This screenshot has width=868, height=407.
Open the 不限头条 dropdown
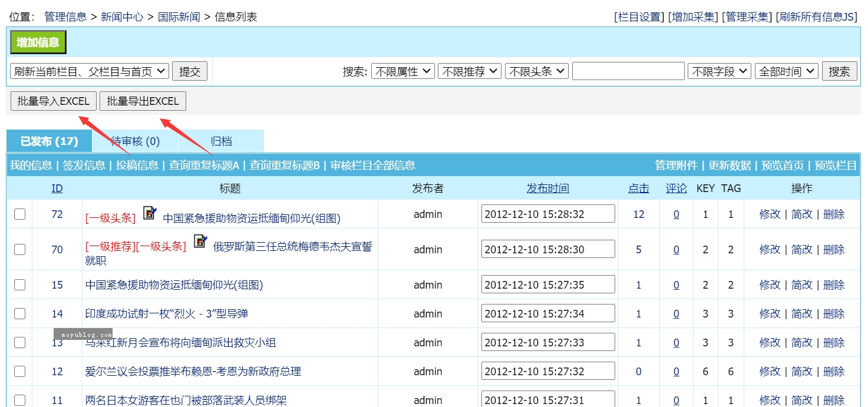point(537,71)
